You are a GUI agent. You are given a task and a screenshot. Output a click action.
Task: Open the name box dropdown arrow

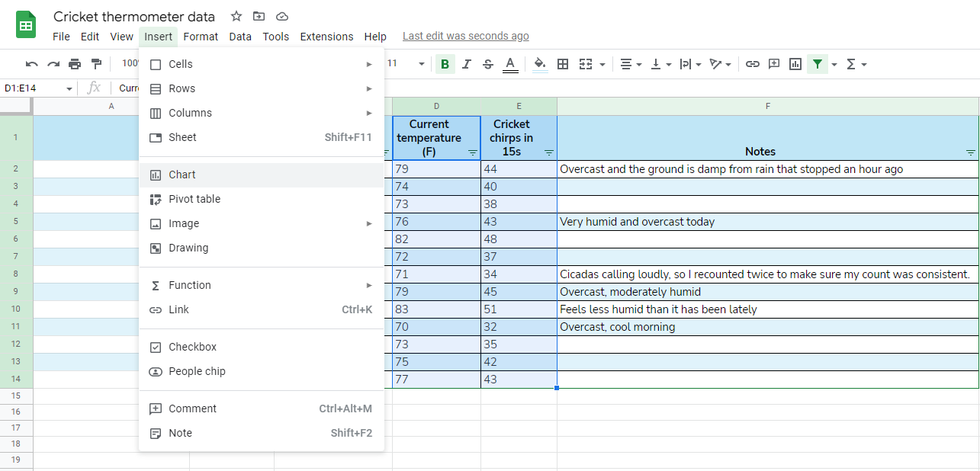69,88
